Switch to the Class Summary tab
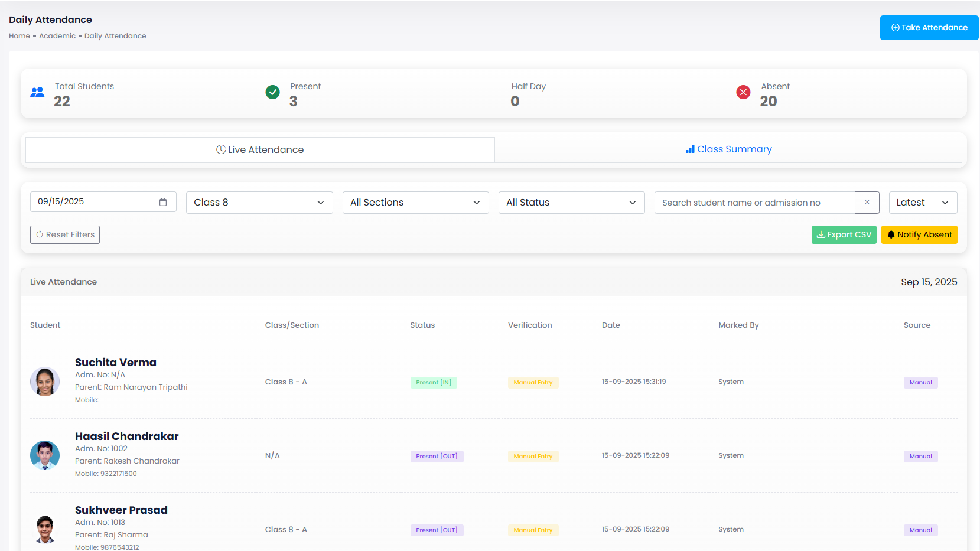980x551 pixels. point(728,149)
